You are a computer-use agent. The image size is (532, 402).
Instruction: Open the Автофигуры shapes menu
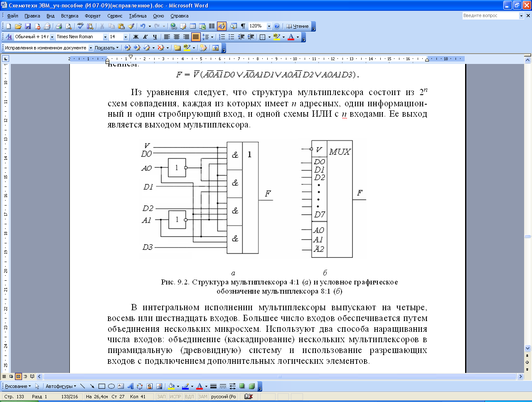coord(61,386)
